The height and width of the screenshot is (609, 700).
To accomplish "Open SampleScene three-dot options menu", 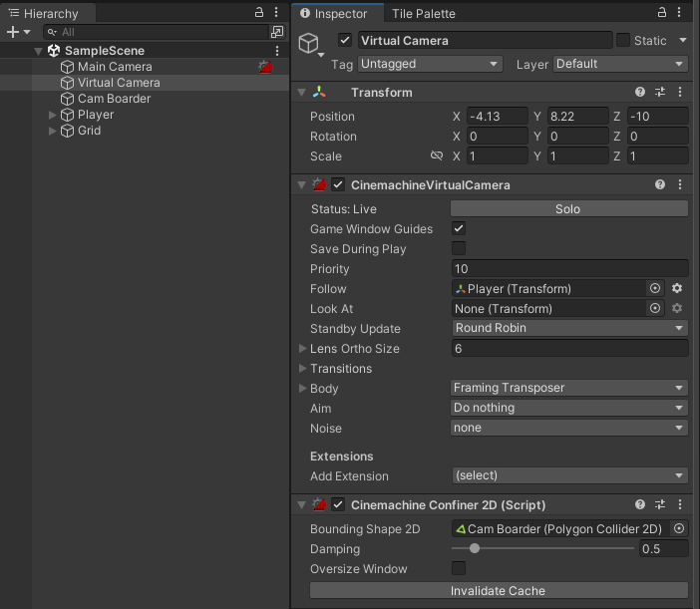I will 277,51.
